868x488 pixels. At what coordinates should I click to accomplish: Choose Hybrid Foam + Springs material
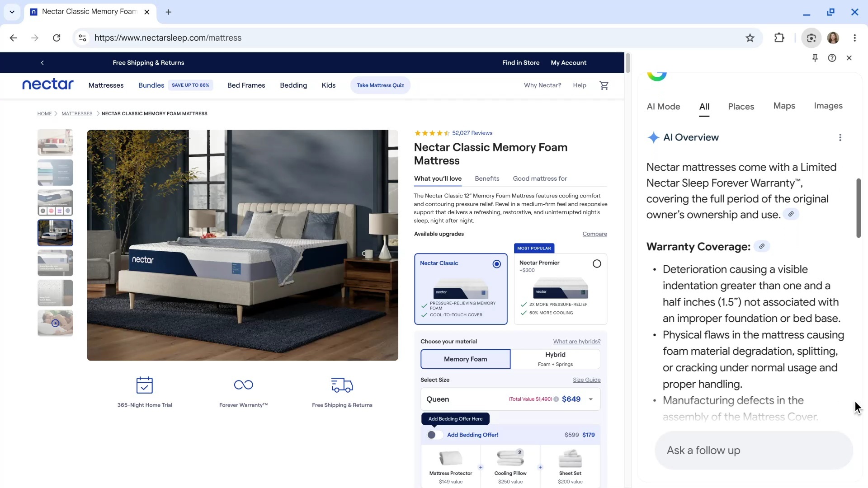click(555, 359)
